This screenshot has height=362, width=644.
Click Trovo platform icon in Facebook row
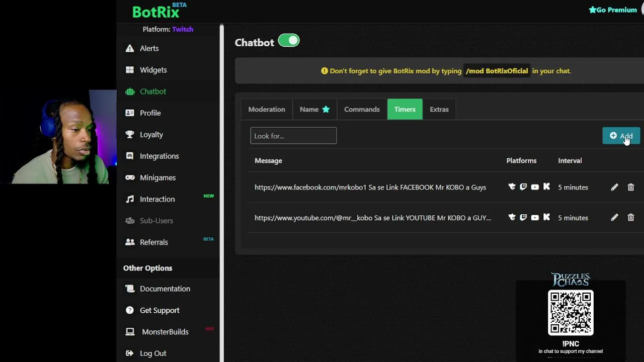(x=512, y=187)
